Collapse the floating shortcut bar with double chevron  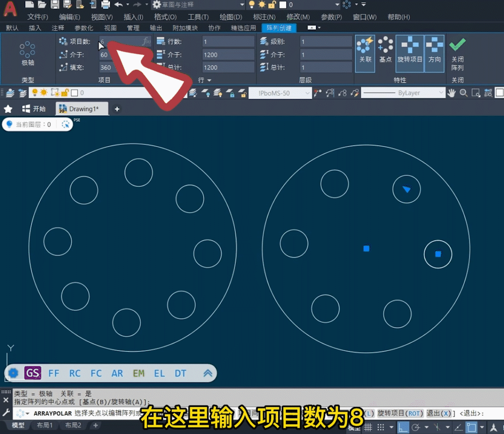(x=208, y=373)
